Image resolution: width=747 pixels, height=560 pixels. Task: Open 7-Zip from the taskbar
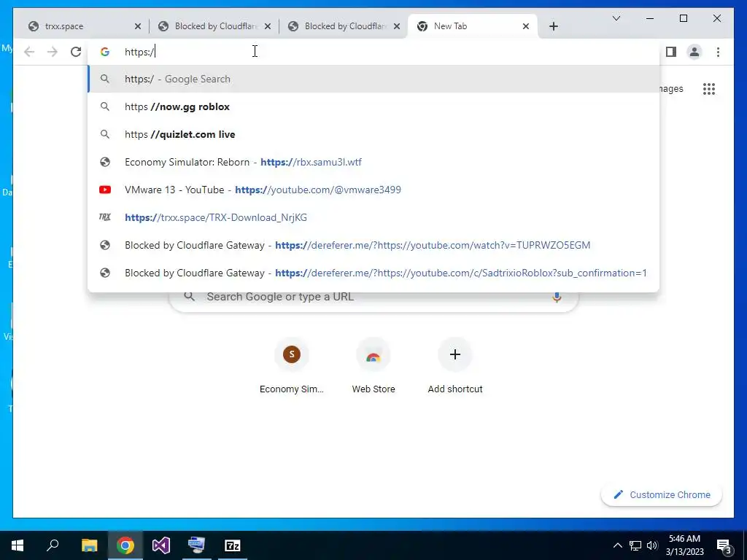(x=233, y=545)
